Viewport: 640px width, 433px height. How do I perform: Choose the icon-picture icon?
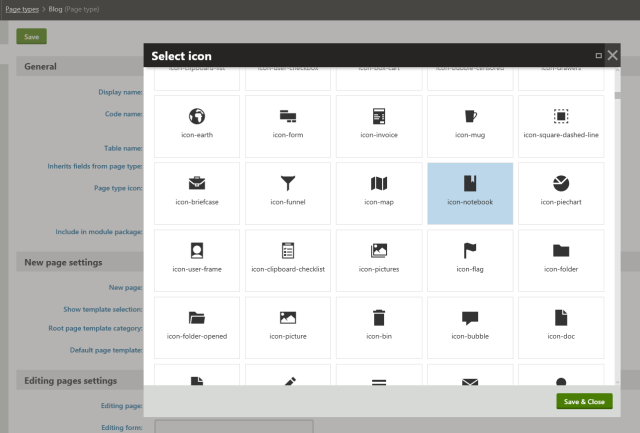click(288, 328)
